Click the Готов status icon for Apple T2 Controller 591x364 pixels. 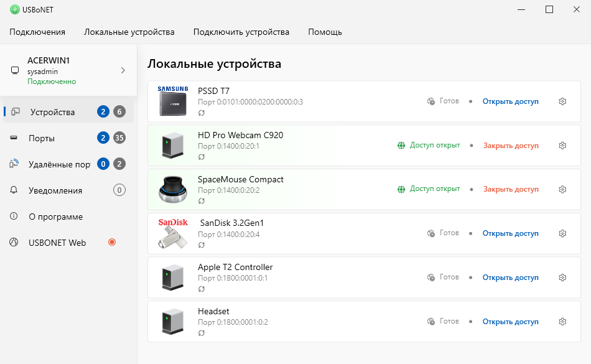(x=431, y=278)
